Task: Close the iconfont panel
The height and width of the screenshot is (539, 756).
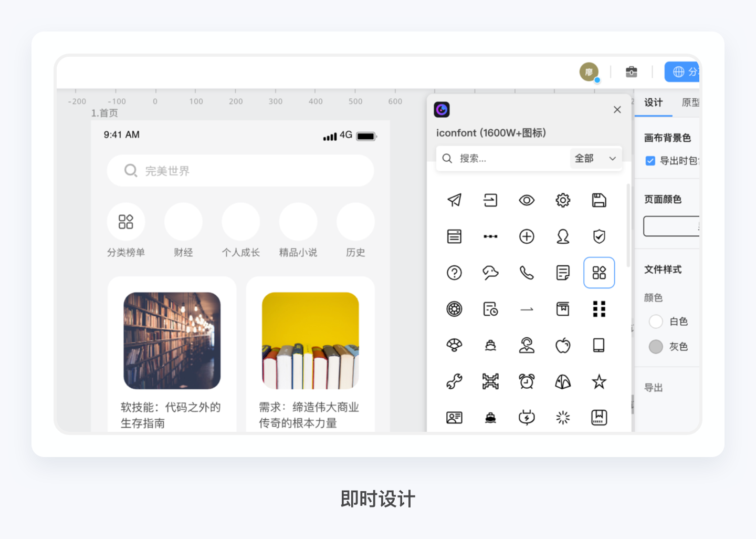Action: (x=617, y=109)
